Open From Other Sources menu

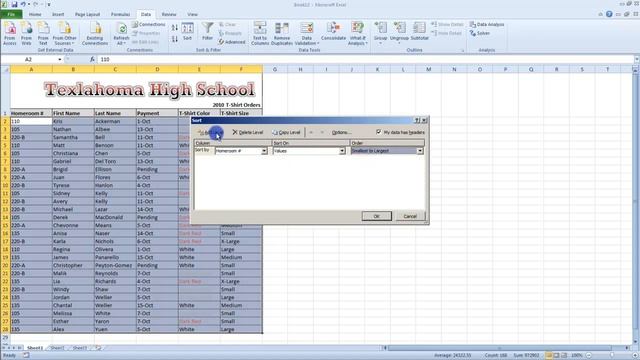coord(64,33)
